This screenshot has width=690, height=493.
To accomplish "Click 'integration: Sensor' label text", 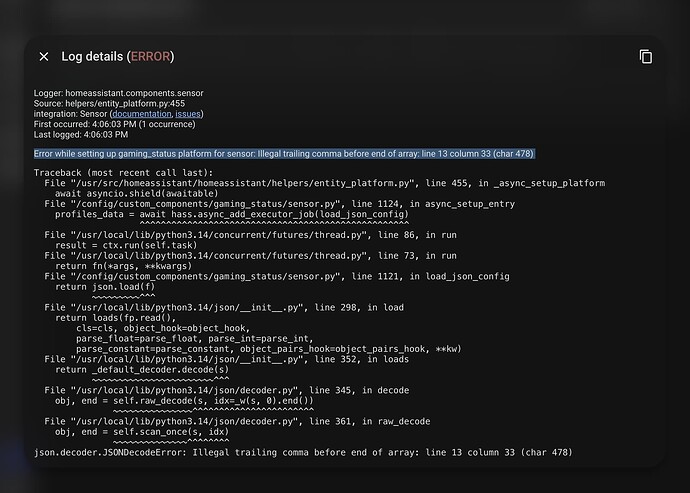I will tap(70, 114).
